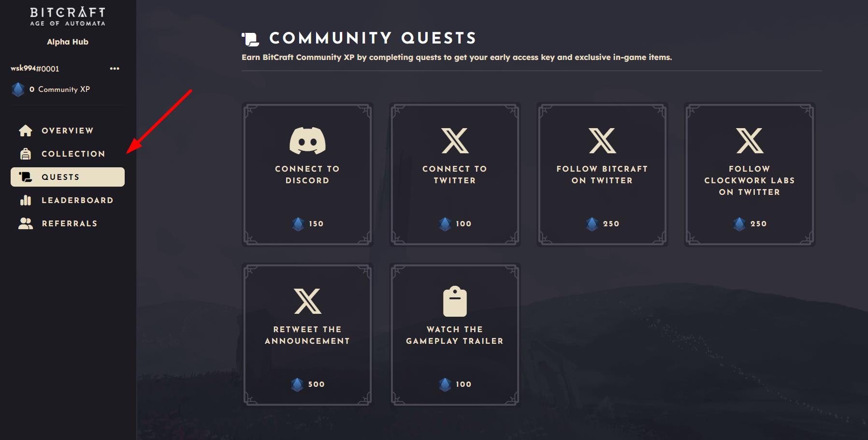Click the X icon on Follow Clockwork Labs

coord(750,141)
